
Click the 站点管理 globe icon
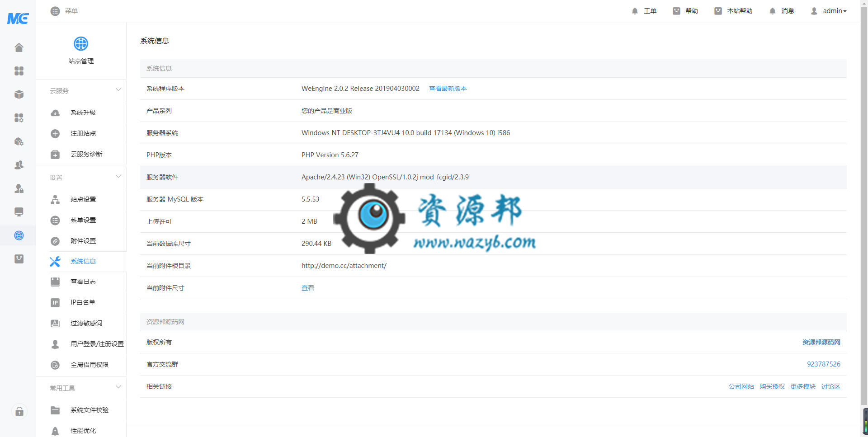click(x=81, y=44)
